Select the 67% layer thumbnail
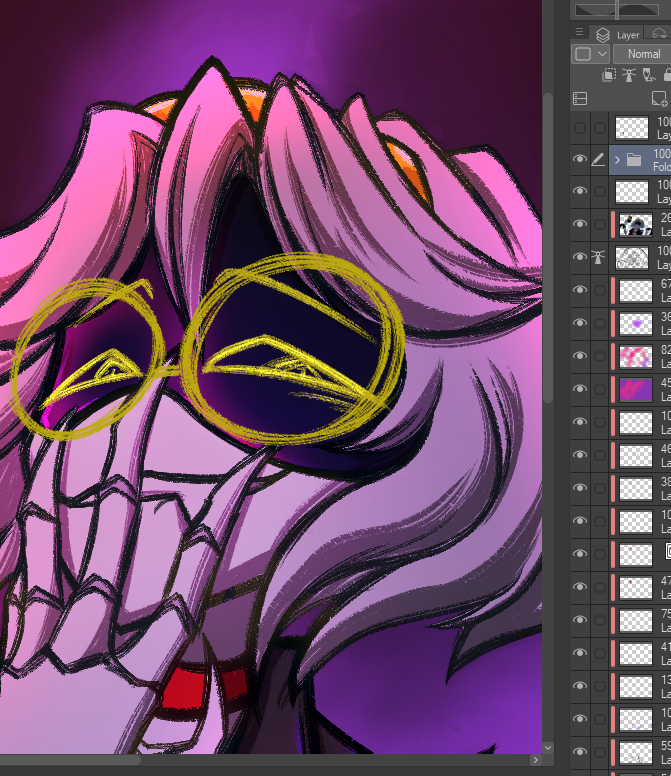The image size is (671, 776). 636,291
